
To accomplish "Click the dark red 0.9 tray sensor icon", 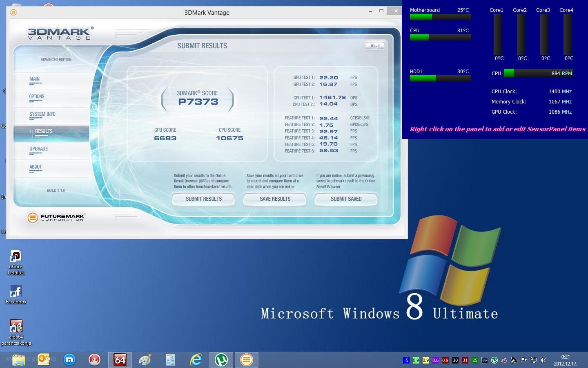I will (x=445, y=360).
